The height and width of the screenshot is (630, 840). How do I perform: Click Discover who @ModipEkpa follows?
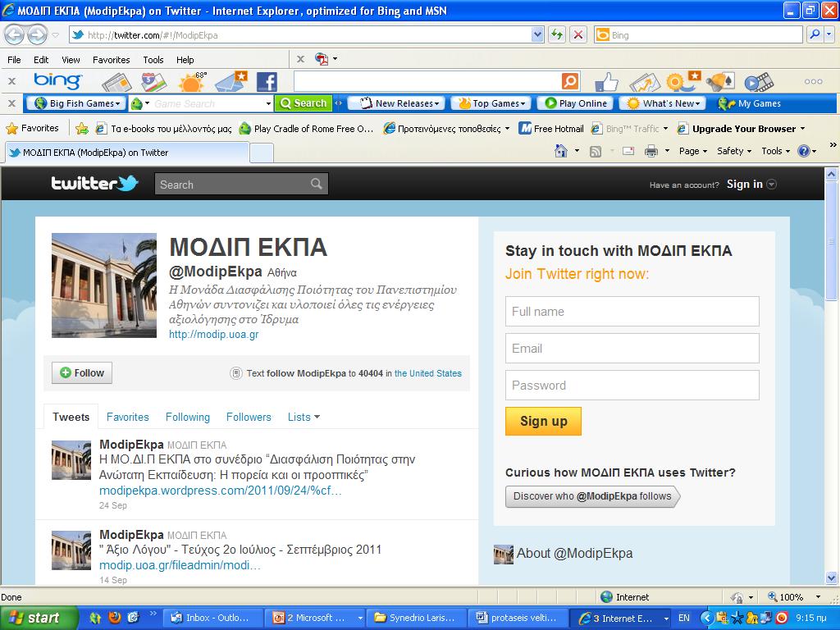pyautogui.click(x=592, y=496)
